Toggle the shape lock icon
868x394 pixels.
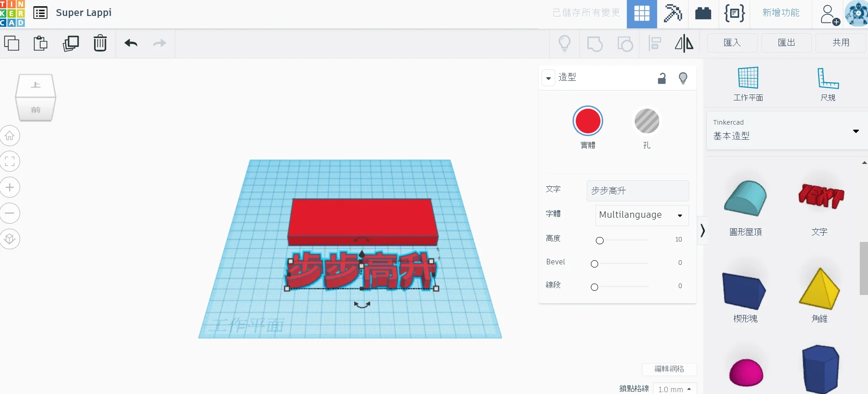(662, 79)
